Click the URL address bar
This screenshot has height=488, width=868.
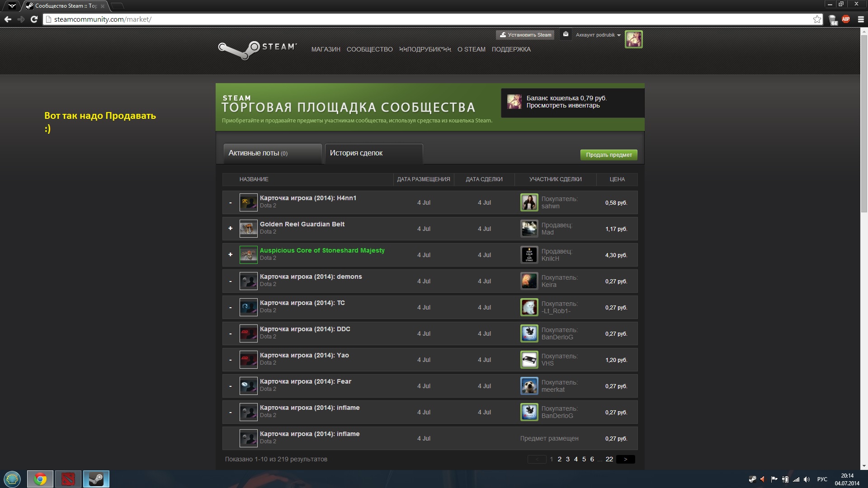[x=432, y=19]
